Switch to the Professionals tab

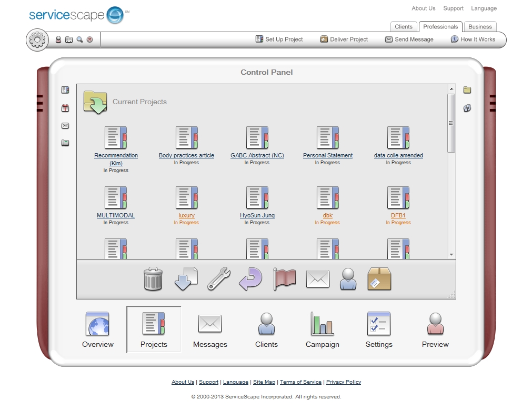click(440, 27)
